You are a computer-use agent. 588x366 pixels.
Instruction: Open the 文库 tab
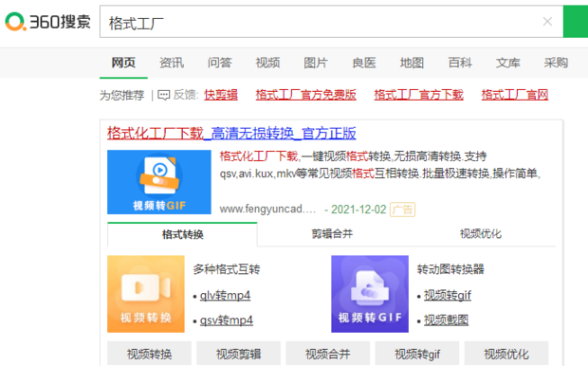coord(508,63)
